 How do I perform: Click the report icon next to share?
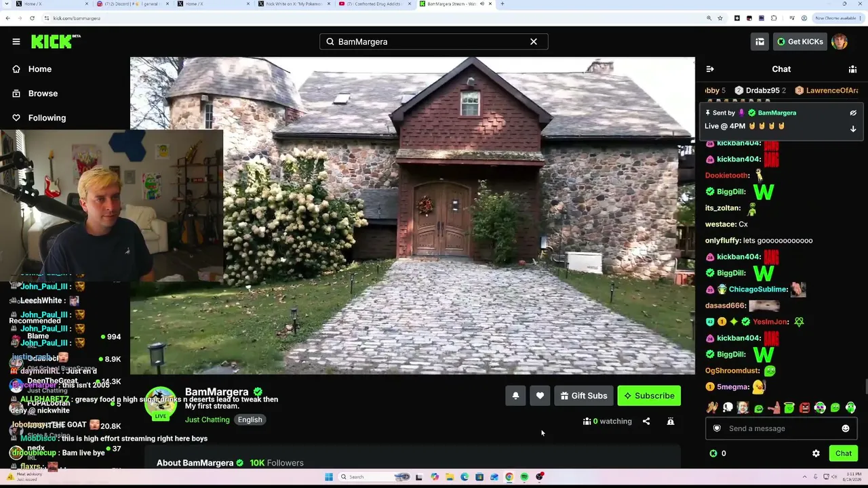coord(671,422)
